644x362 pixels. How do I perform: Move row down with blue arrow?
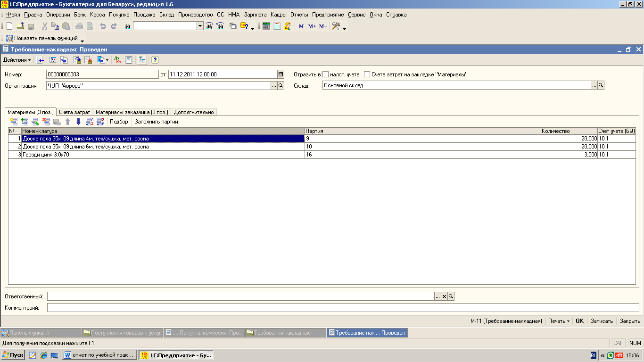(78, 122)
